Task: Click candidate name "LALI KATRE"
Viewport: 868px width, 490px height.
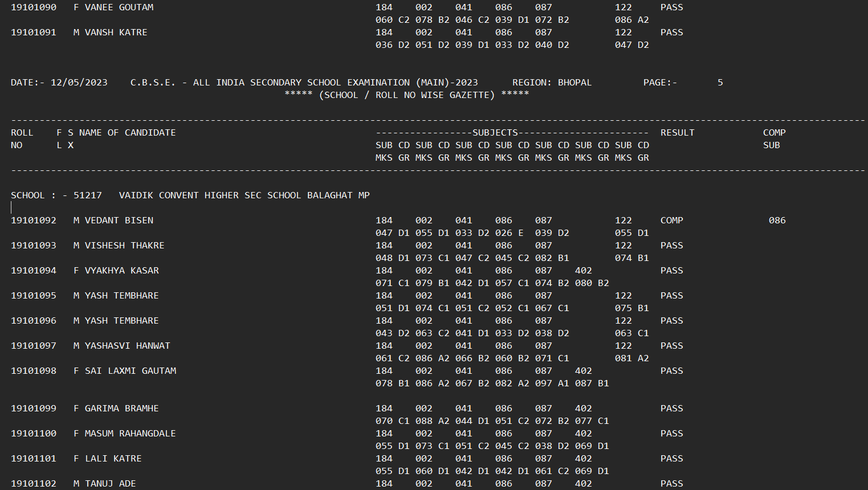Action: click(113, 459)
